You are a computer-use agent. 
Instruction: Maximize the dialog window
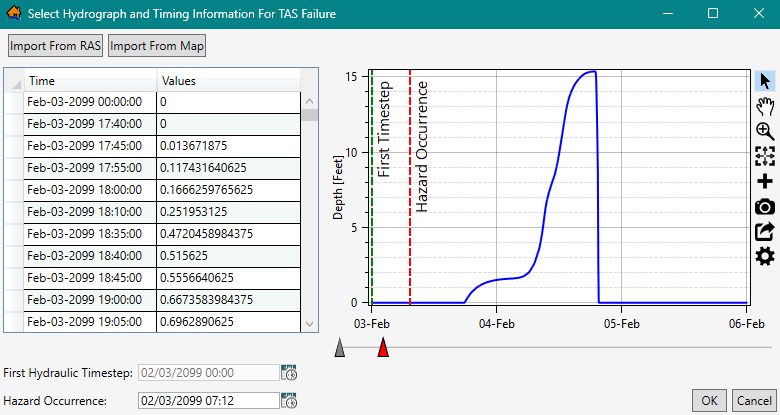click(713, 13)
